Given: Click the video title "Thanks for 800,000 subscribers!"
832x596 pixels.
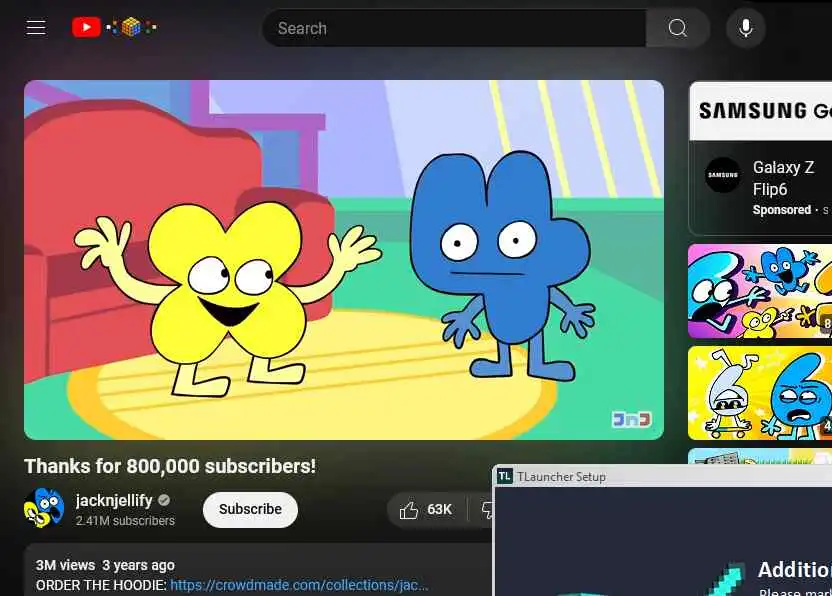Looking at the screenshot, I should (x=170, y=466).
